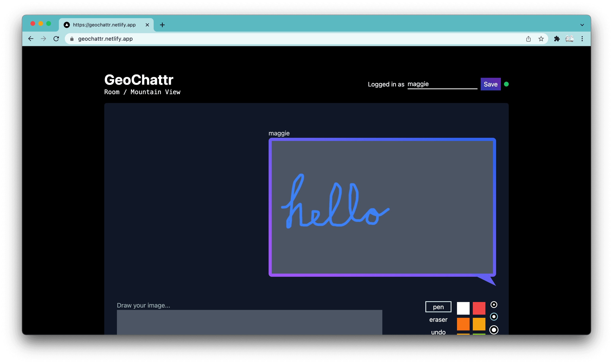This screenshot has width=613, height=364.
Task: Click the browser forward arrow
Action: click(x=43, y=39)
